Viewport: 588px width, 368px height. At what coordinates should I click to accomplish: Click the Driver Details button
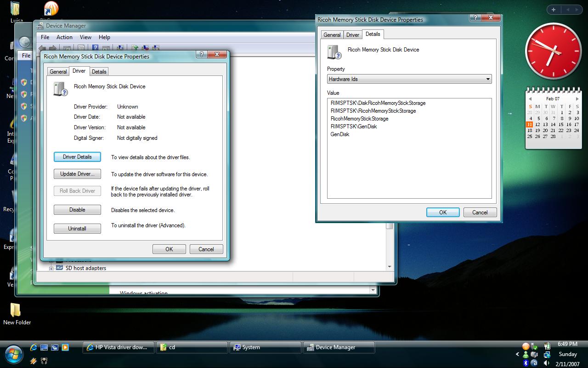[77, 157]
